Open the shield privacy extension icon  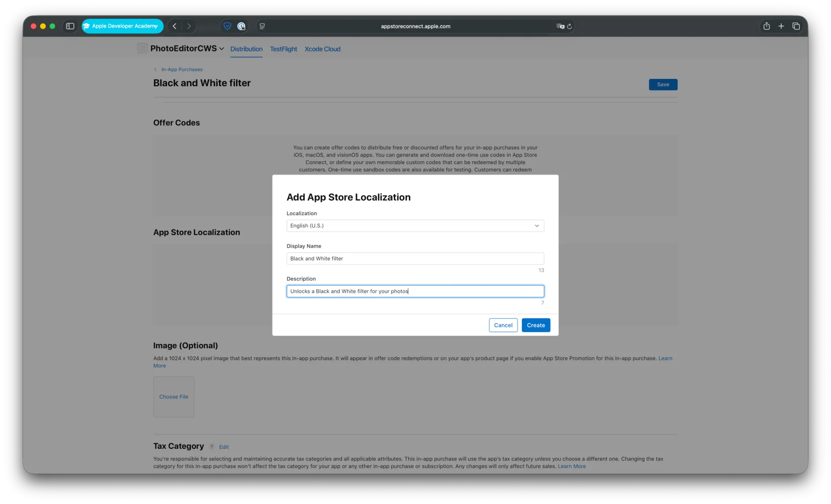click(x=227, y=26)
